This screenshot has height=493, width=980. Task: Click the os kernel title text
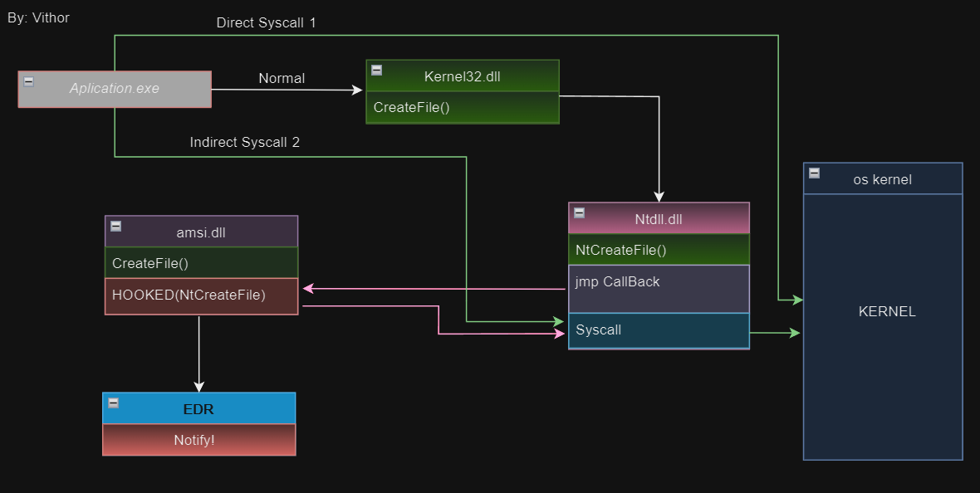(882, 179)
